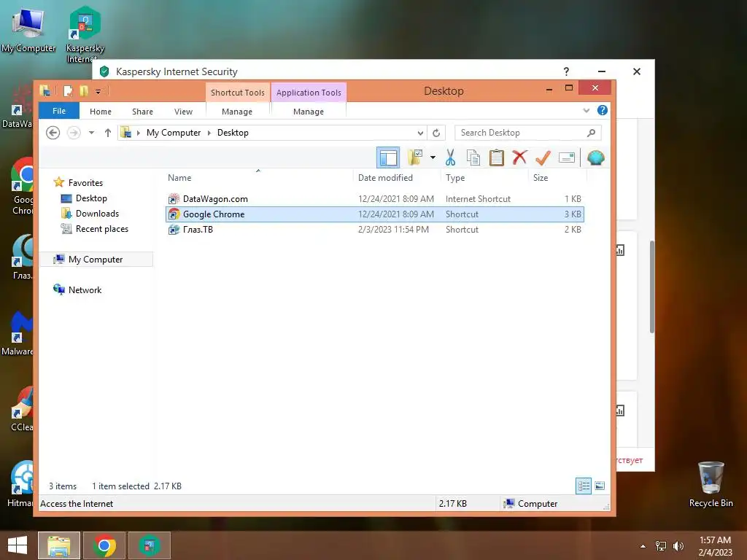The width and height of the screenshot is (747, 560).
Task: Click the Refresh button in address bar
Action: pyautogui.click(x=436, y=133)
